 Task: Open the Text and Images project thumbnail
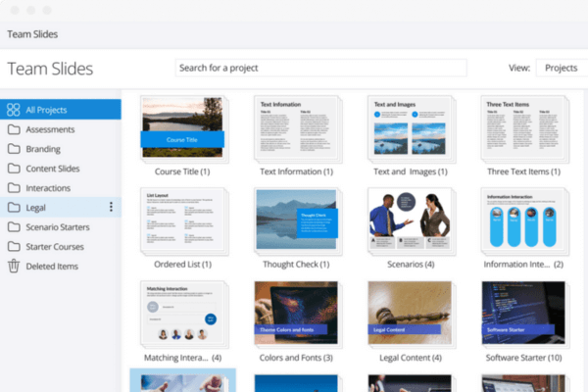[412, 128]
